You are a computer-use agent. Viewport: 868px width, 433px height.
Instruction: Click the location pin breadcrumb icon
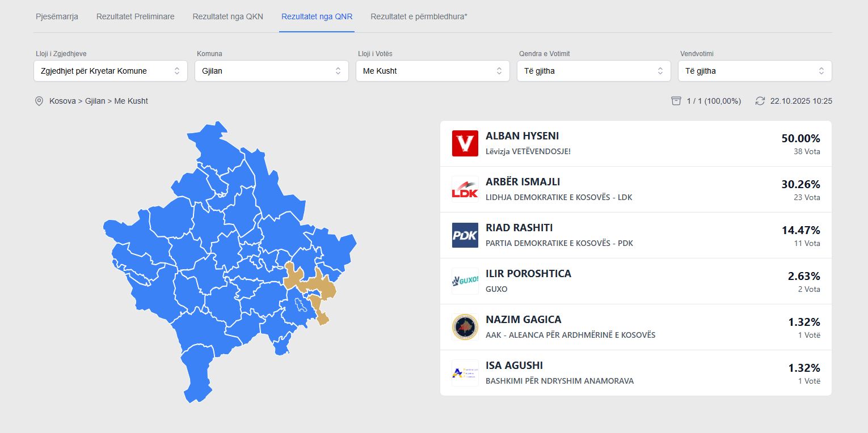pyautogui.click(x=39, y=101)
